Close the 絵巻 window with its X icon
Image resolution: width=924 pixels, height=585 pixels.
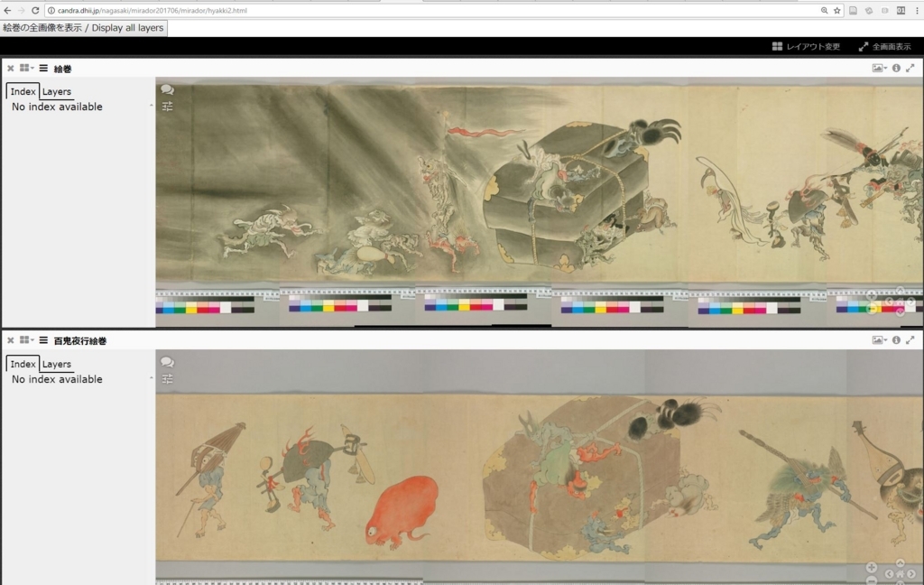point(10,69)
